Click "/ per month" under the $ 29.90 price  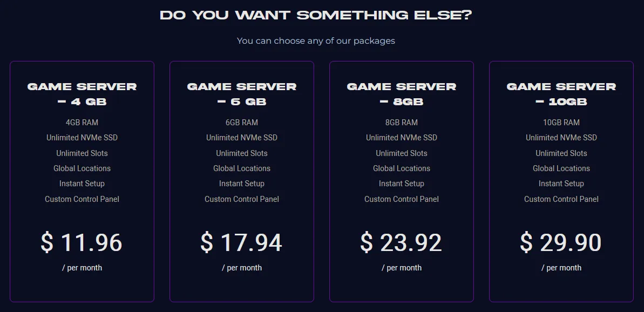pos(561,268)
